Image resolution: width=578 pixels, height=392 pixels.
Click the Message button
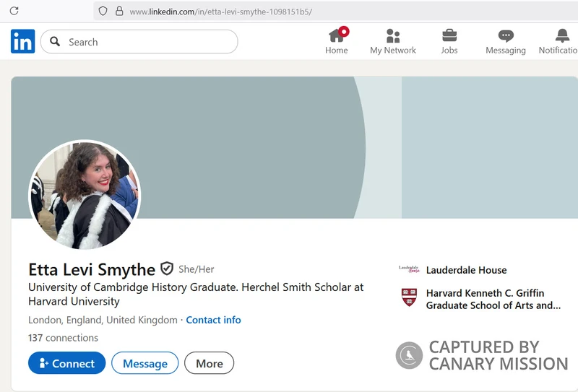(144, 363)
